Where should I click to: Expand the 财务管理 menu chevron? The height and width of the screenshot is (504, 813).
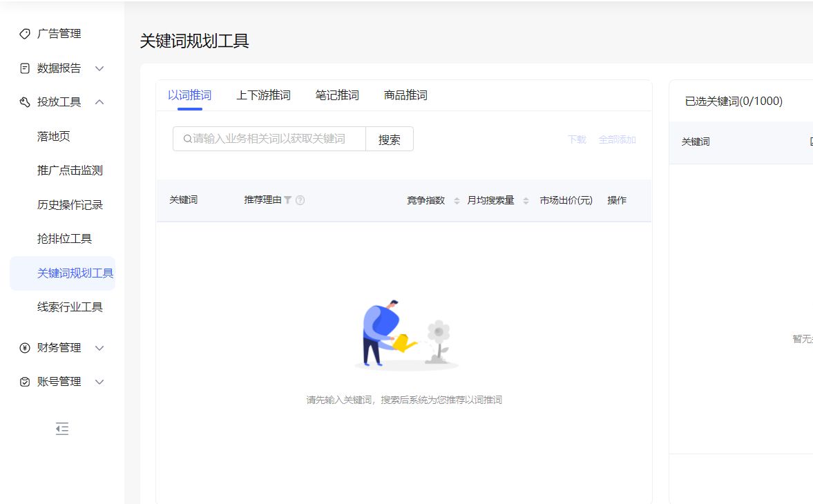(99, 348)
